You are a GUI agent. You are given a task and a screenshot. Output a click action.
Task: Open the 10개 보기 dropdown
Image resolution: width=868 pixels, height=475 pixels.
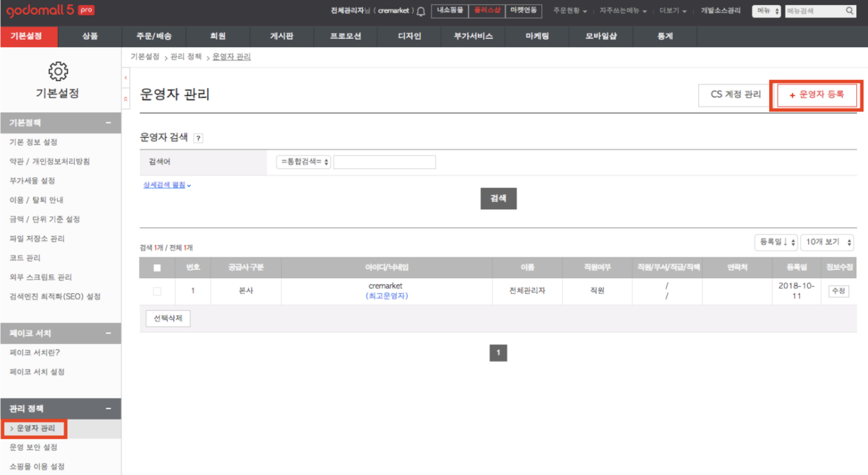point(827,242)
